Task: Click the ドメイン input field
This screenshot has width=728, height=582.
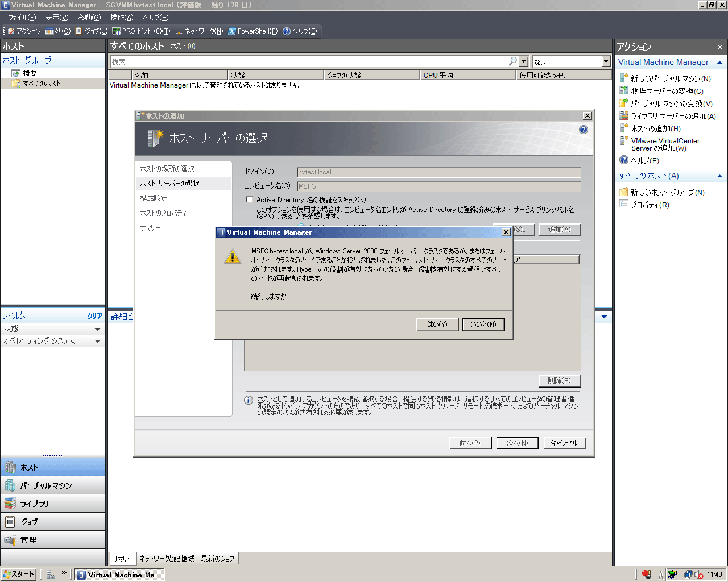Action: pos(439,172)
